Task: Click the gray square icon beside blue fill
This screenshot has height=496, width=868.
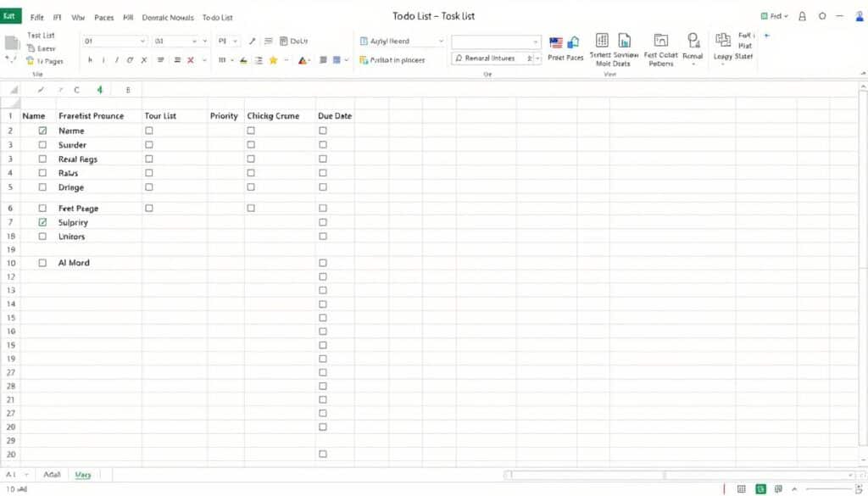Action: (323, 60)
